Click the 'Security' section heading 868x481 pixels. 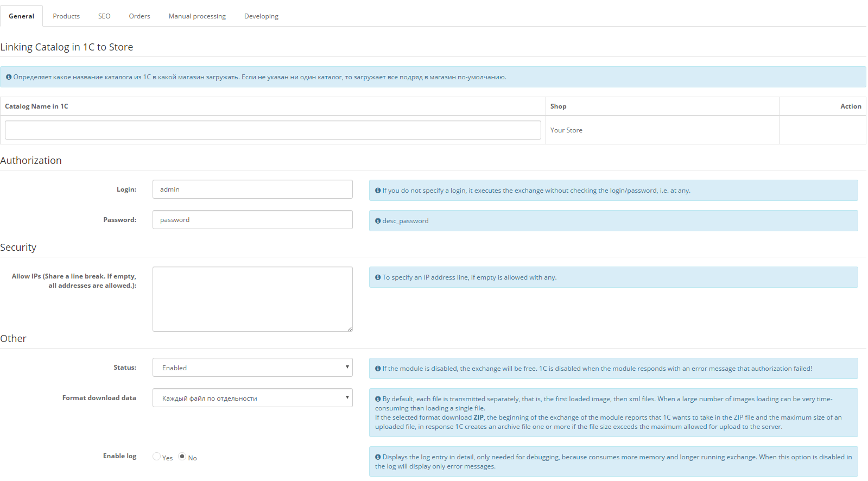point(18,248)
